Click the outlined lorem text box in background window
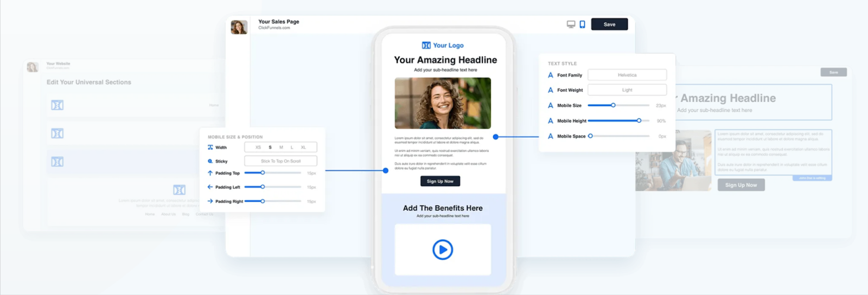The image size is (868, 295). pos(773,152)
